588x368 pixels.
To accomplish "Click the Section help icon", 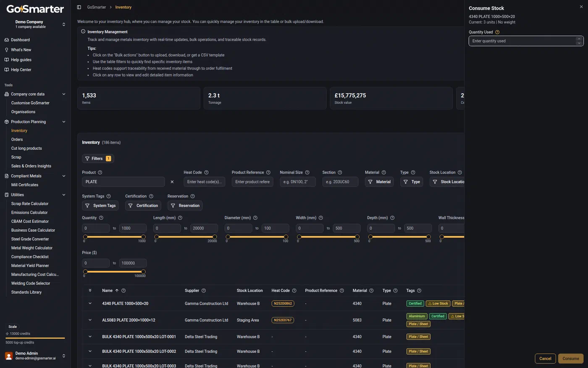I will click(x=340, y=172).
